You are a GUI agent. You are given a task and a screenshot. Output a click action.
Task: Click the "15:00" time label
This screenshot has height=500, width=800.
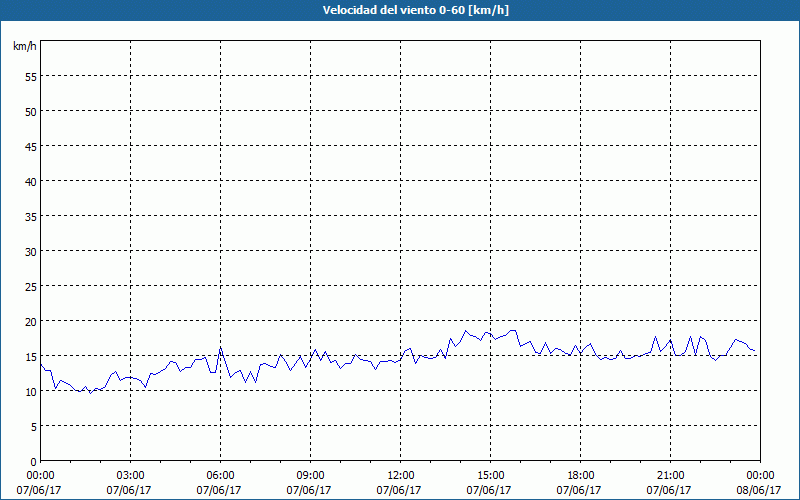(x=490, y=476)
